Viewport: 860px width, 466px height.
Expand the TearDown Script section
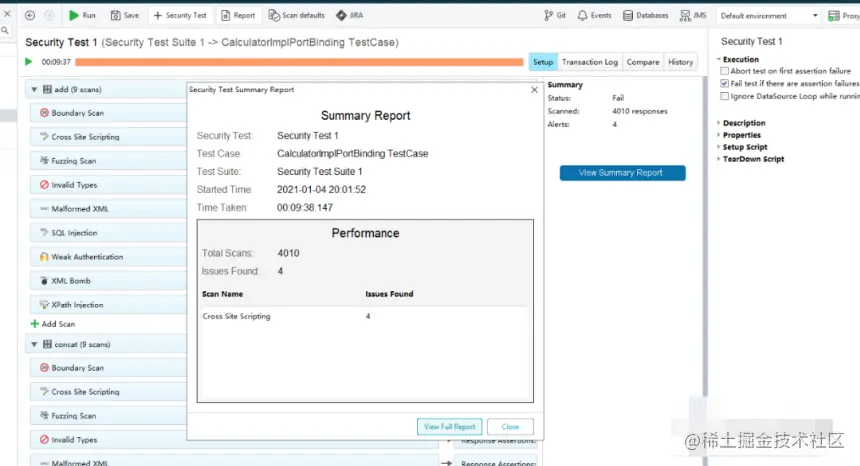(x=718, y=159)
